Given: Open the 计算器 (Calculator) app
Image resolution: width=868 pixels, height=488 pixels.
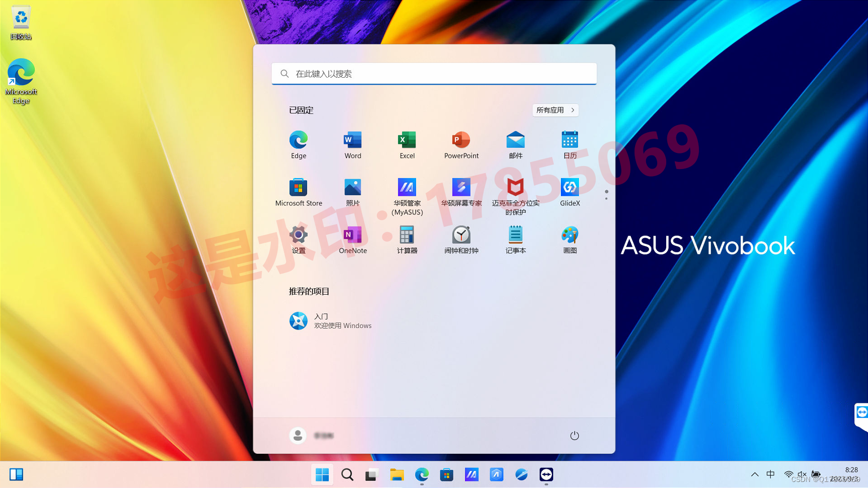Looking at the screenshot, I should tap(407, 240).
